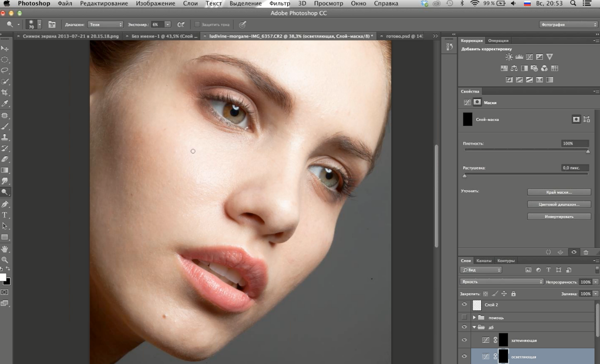Select the Crop tool in the toolbox

click(x=5, y=93)
